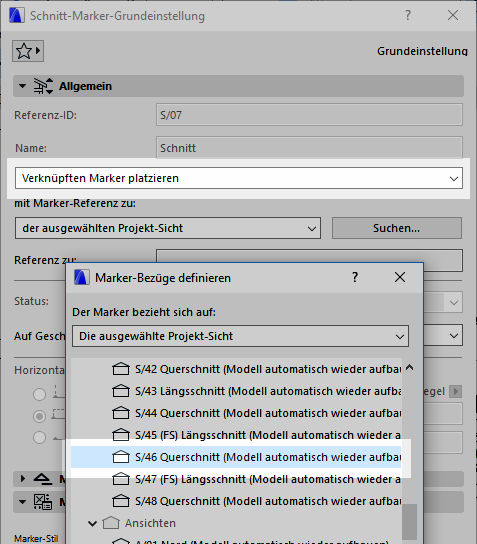The width and height of the screenshot is (477, 544).
Task: Close the Marker-Bezüge definieren dialog
Action: click(x=400, y=277)
